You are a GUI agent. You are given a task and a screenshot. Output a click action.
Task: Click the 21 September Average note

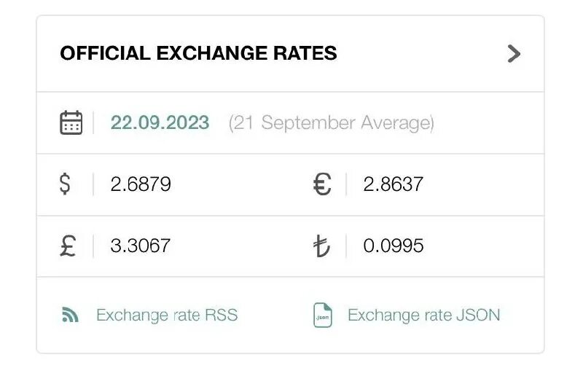click(332, 123)
